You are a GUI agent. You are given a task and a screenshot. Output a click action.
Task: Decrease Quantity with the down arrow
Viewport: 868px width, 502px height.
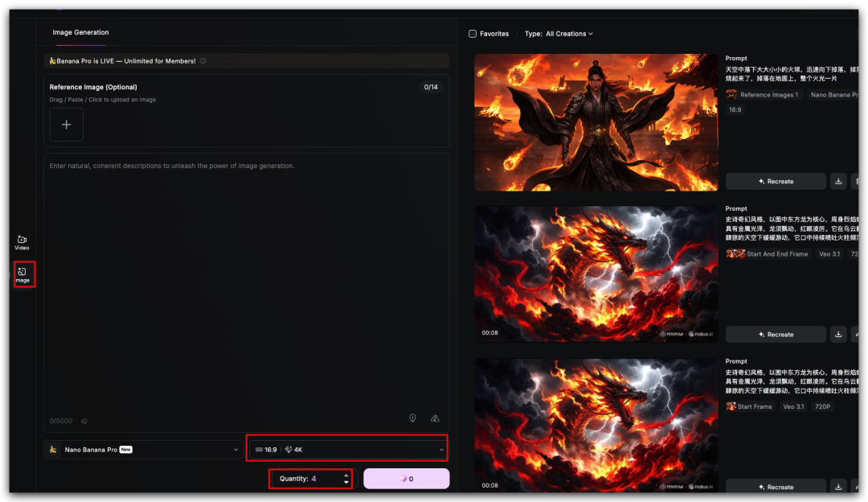click(x=346, y=482)
